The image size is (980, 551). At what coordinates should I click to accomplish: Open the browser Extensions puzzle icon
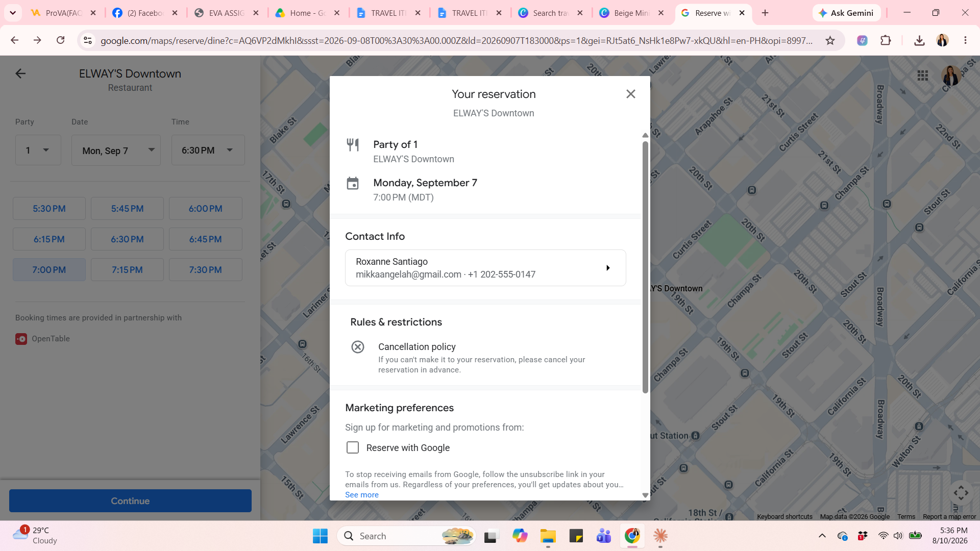pyautogui.click(x=886, y=40)
